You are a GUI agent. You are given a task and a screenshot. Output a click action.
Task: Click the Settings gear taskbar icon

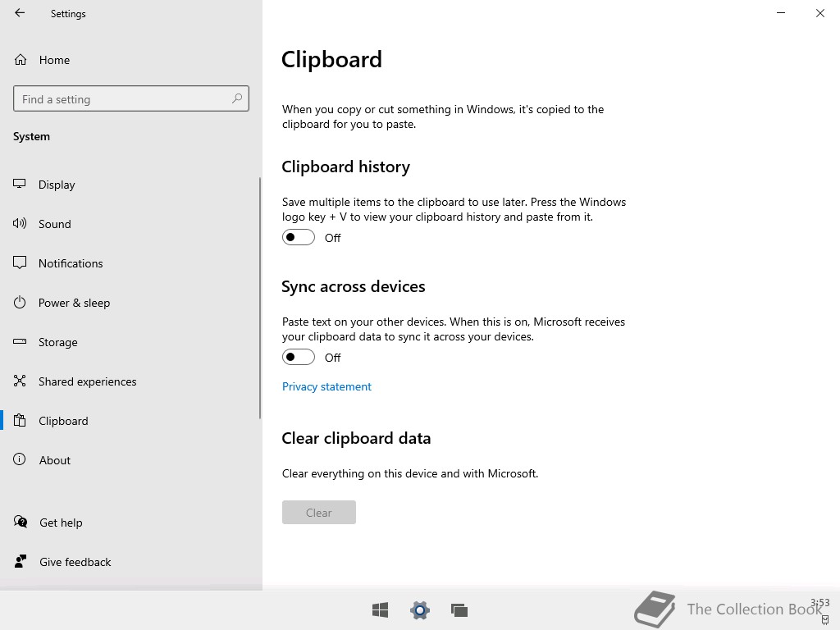click(420, 609)
